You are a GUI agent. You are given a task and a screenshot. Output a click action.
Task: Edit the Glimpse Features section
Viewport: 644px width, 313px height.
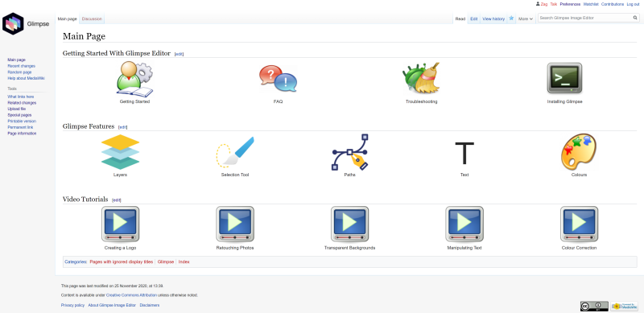point(123,127)
